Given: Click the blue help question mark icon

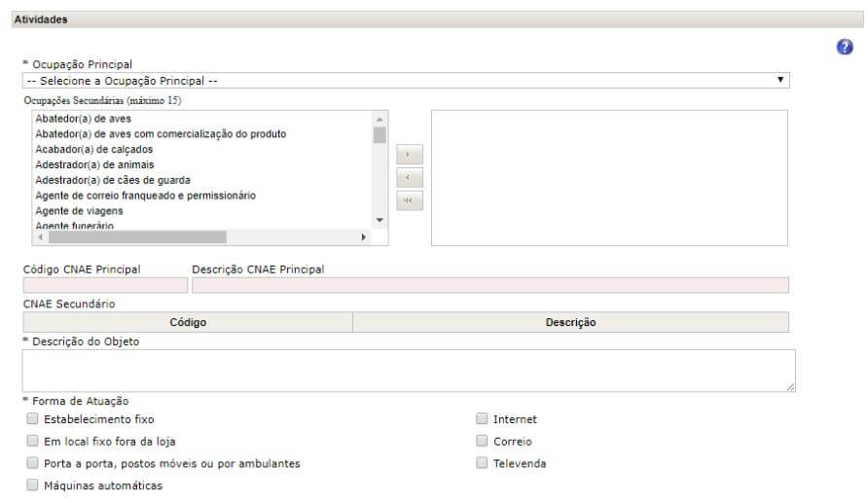Looking at the screenshot, I should pyautogui.click(x=845, y=49).
